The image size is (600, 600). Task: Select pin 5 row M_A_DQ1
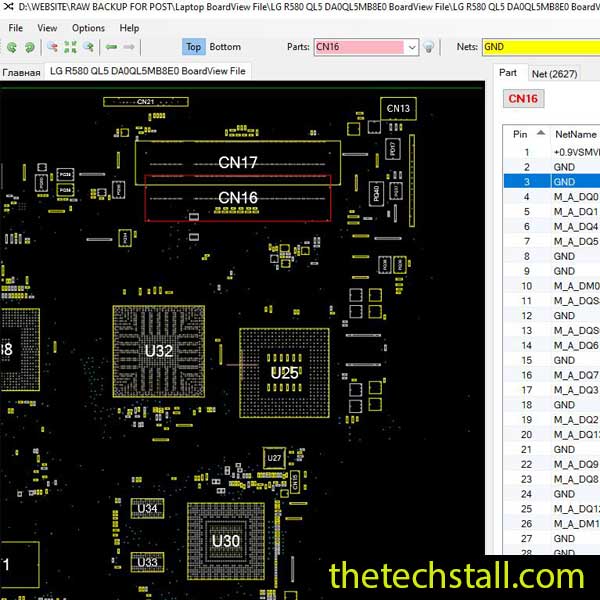click(x=551, y=212)
